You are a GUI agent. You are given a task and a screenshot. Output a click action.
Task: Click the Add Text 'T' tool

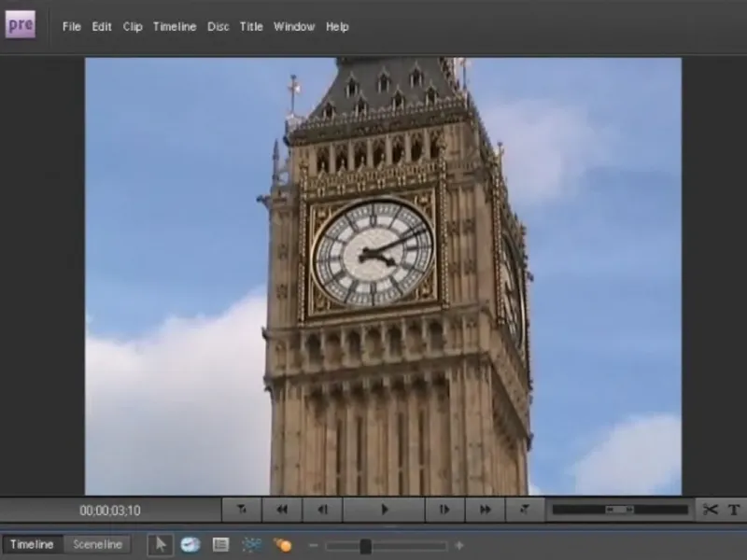(734, 510)
